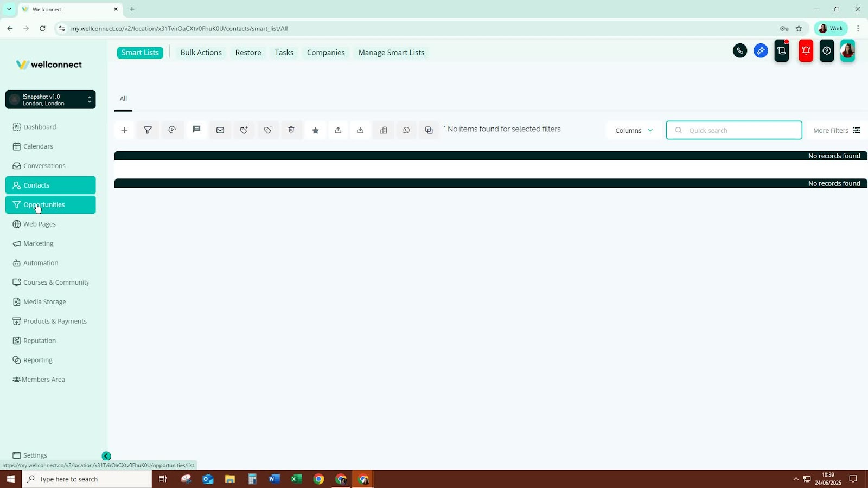Image resolution: width=868 pixels, height=488 pixels.
Task: Click the add tag icon
Action: tap(244, 130)
